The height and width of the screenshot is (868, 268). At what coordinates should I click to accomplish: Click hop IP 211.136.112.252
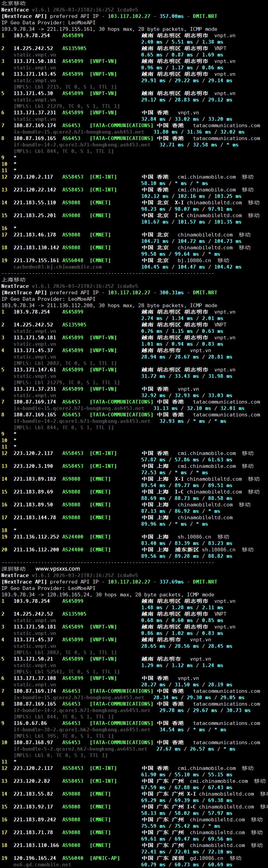click(x=36, y=537)
